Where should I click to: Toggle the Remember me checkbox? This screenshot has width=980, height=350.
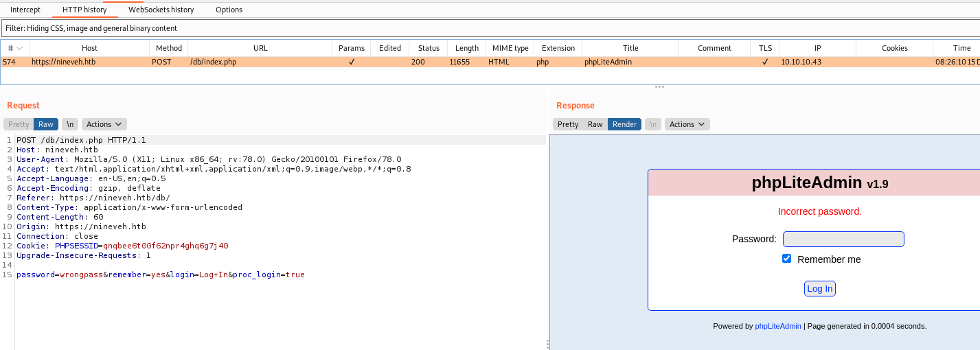(787, 259)
